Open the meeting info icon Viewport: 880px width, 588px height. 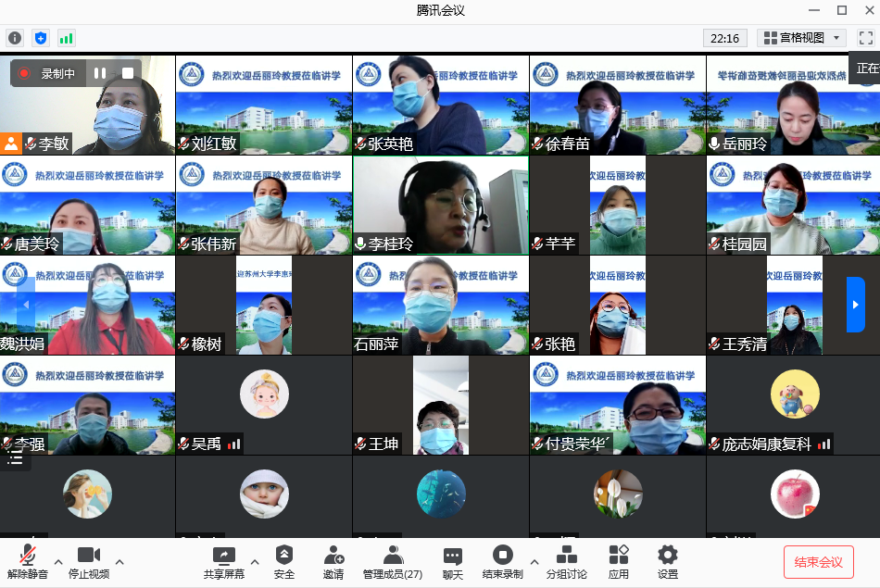click(x=14, y=38)
